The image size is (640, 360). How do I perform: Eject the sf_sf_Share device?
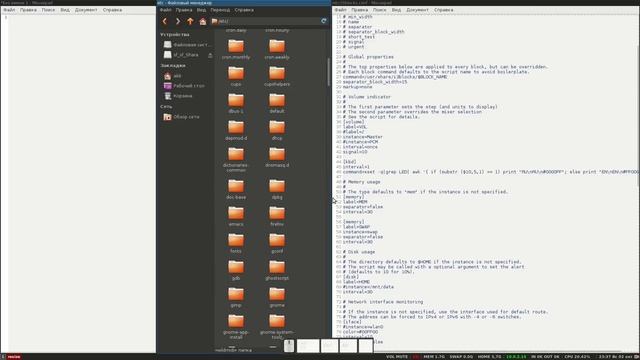pyautogui.click(x=210, y=55)
